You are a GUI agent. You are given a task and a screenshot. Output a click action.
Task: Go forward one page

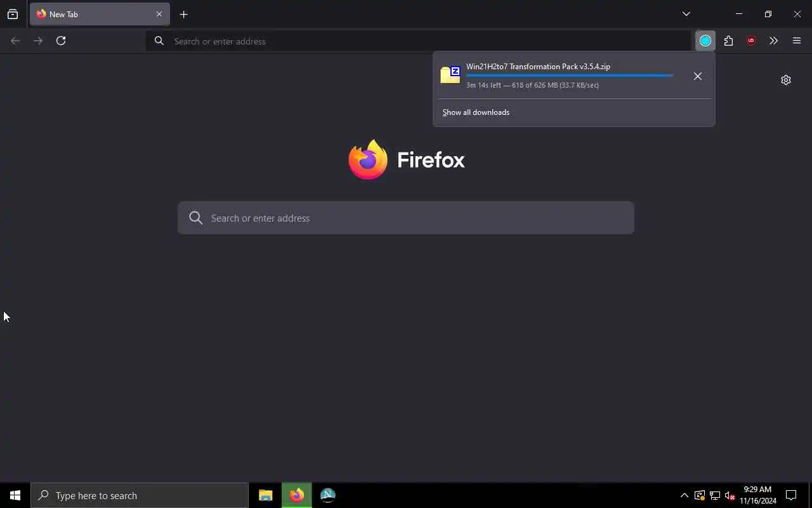coord(38,41)
